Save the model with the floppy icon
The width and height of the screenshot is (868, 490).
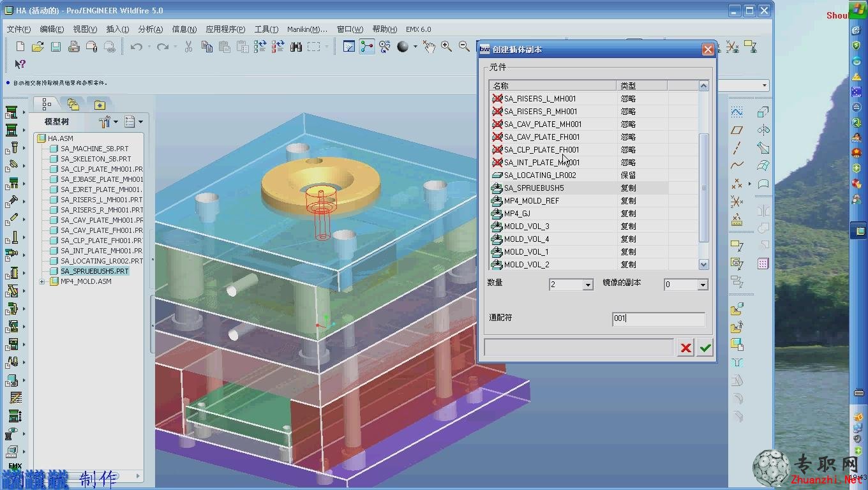(56, 47)
